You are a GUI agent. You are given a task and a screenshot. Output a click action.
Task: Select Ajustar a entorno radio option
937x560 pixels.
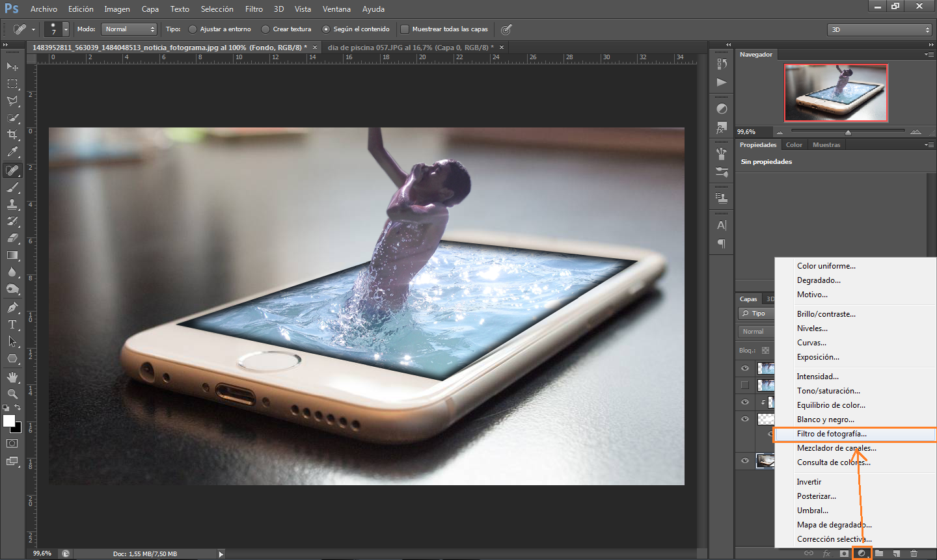[x=193, y=29]
